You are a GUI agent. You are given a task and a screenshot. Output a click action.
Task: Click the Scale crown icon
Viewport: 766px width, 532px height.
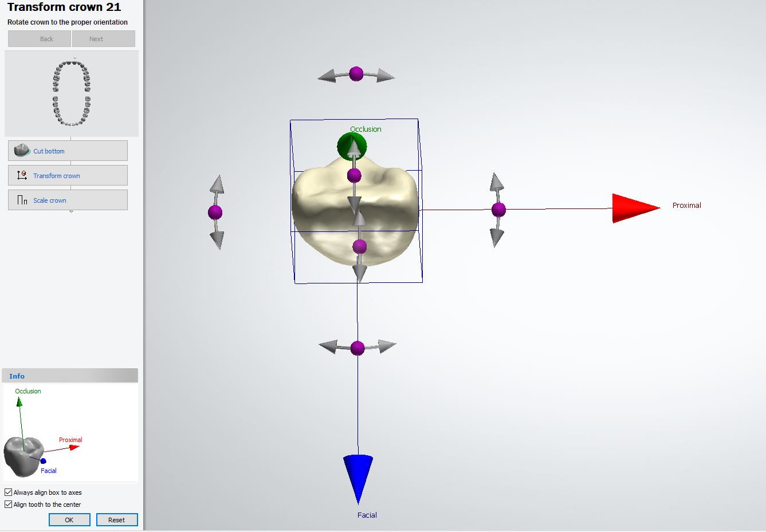(22, 200)
